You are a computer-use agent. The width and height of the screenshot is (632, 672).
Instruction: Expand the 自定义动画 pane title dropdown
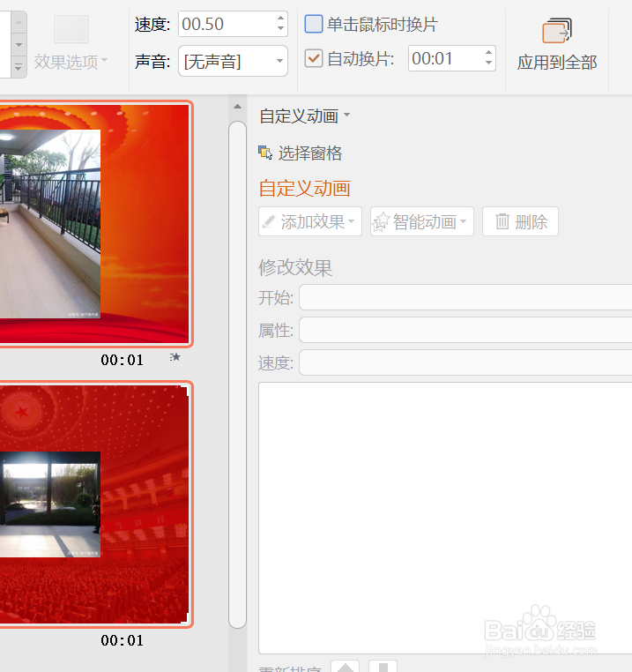tap(346, 115)
